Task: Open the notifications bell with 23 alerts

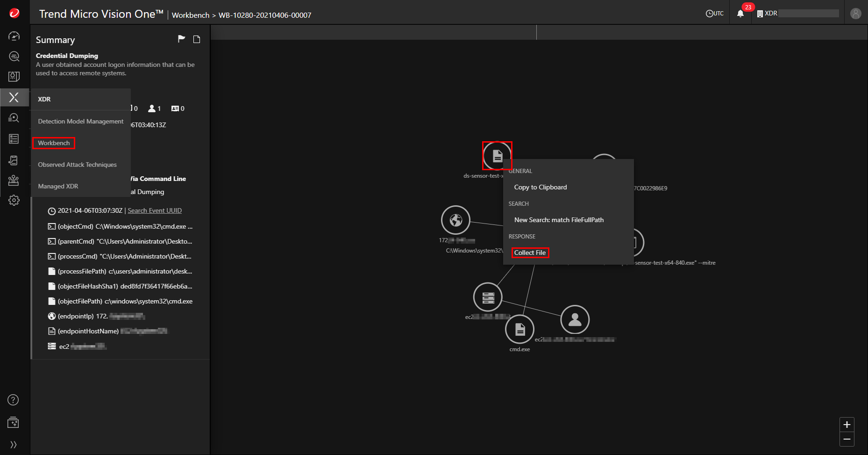Action: coord(740,14)
